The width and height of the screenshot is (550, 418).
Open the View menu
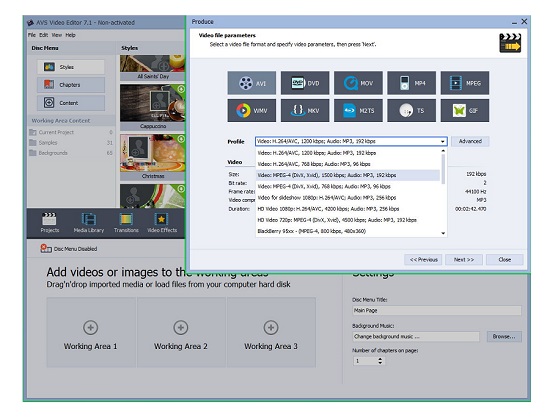(56, 35)
